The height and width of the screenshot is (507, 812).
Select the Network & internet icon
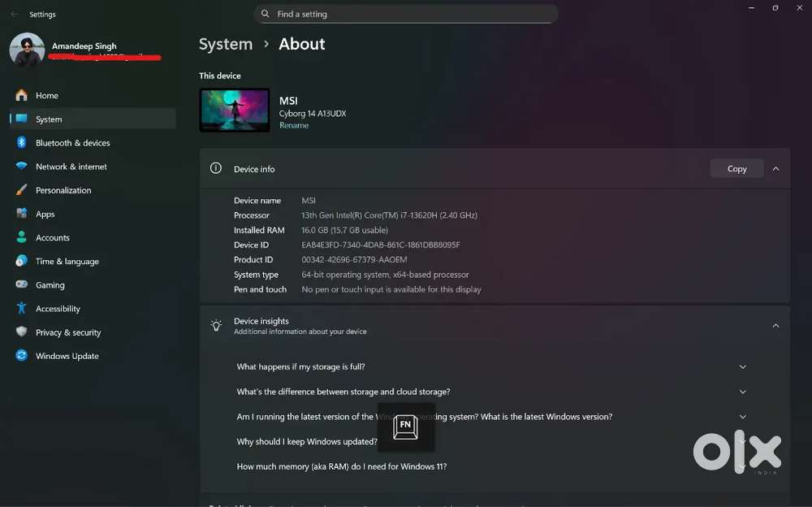(x=21, y=167)
